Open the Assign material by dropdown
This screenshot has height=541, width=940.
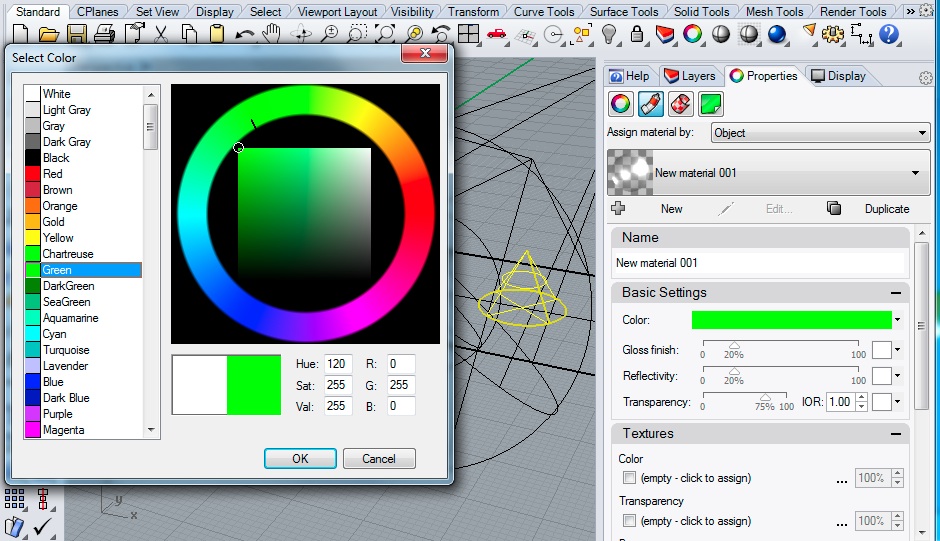[x=820, y=133]
